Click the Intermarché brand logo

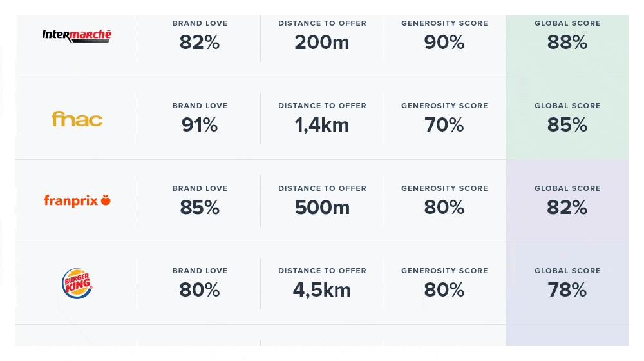(77, 35)
